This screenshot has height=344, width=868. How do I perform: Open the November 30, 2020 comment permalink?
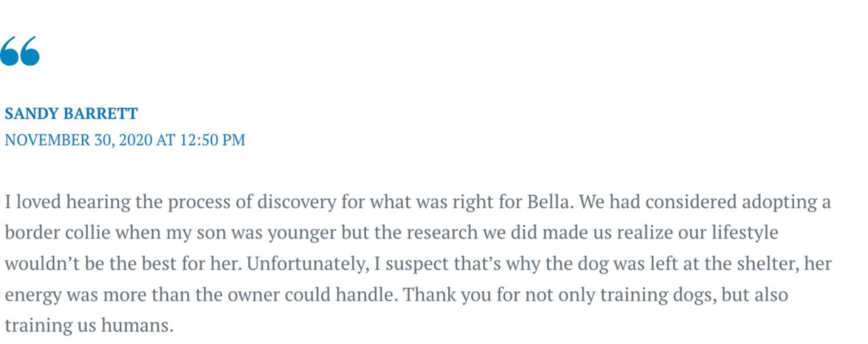(125, 140)
